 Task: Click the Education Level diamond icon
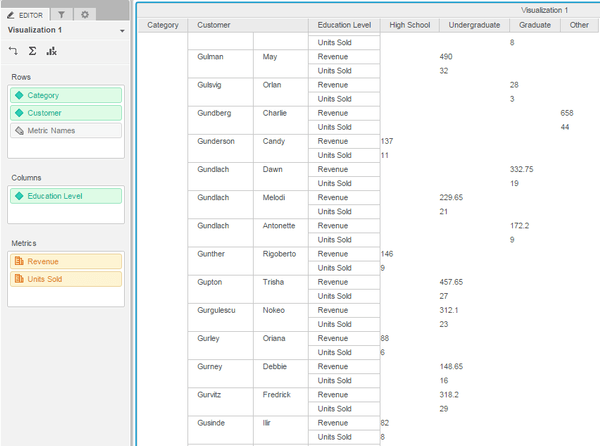click(x=19, y=196)
